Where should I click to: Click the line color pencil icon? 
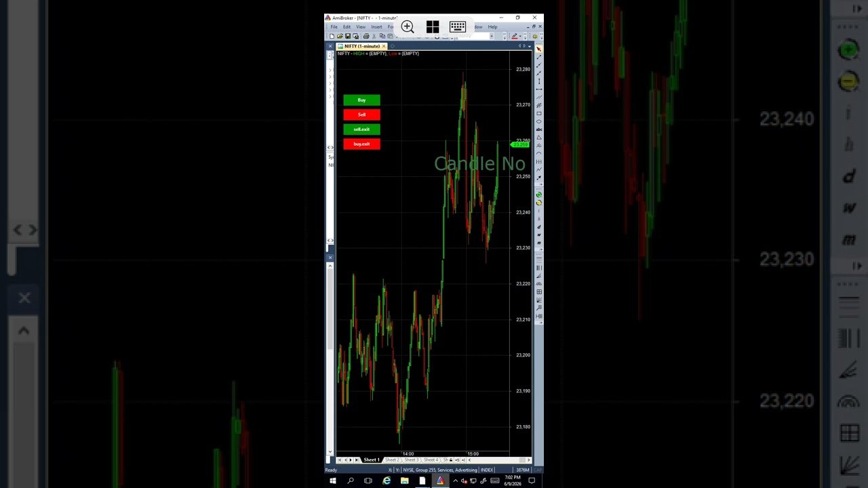(x=515, y=36)
